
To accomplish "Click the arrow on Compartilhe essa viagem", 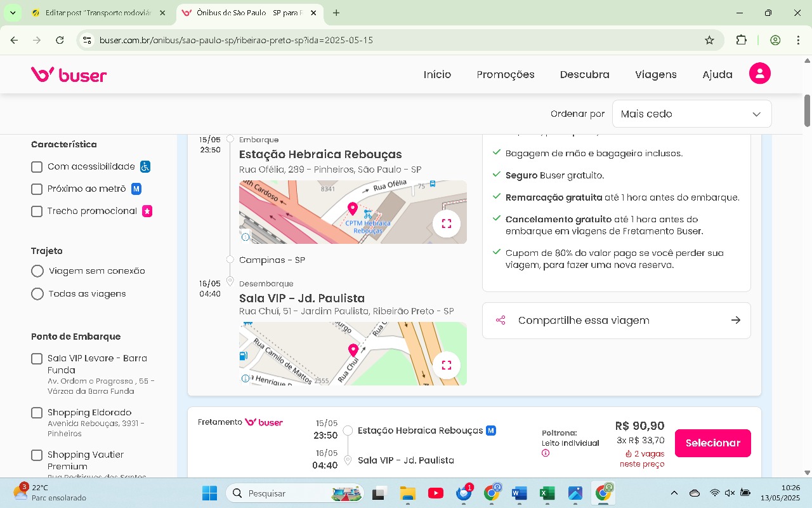I will click(735, 320).
